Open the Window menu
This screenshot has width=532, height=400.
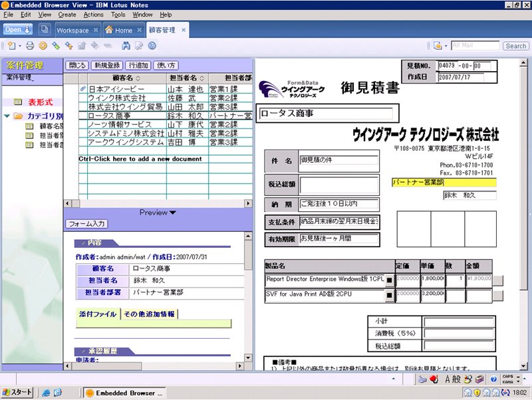click(x=142, y=15)
